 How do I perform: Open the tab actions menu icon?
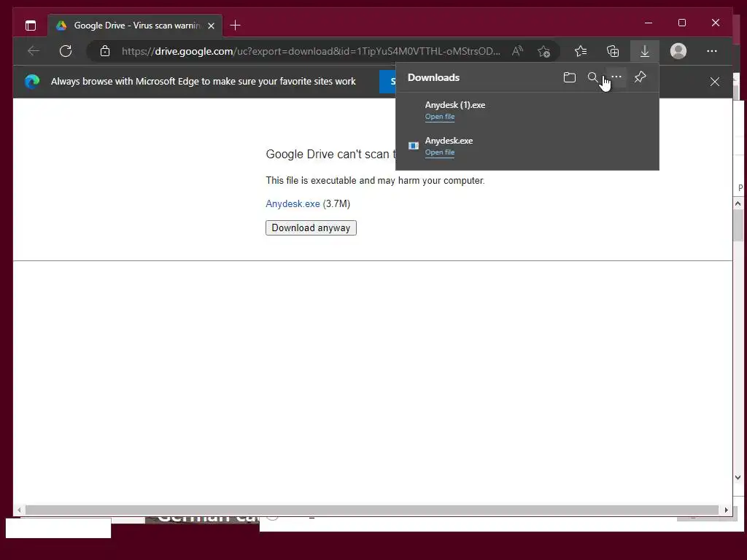pos(31,26)
